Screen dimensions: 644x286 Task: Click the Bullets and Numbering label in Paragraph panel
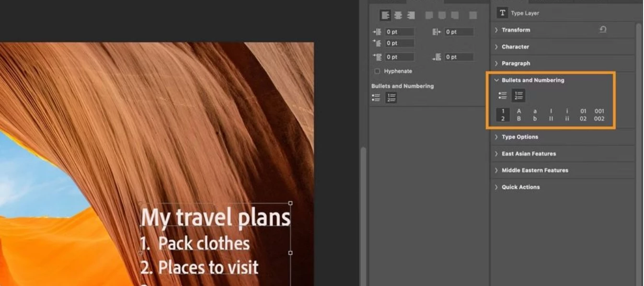[402, 86]
